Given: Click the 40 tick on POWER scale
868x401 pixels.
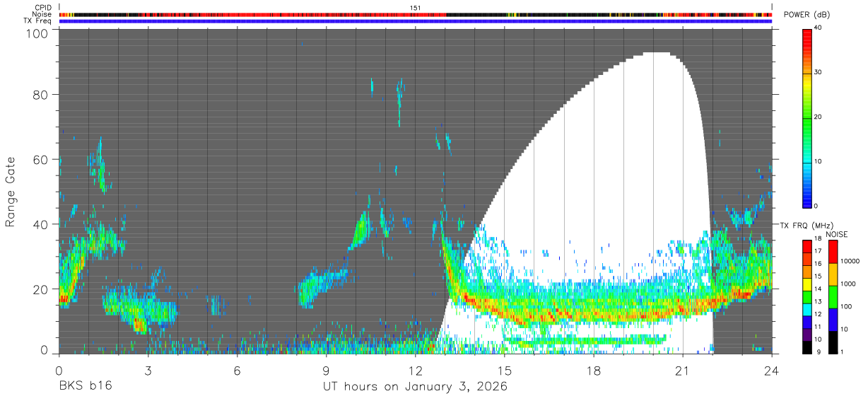Looking at the screenshot, I should [x=819, y=28].
